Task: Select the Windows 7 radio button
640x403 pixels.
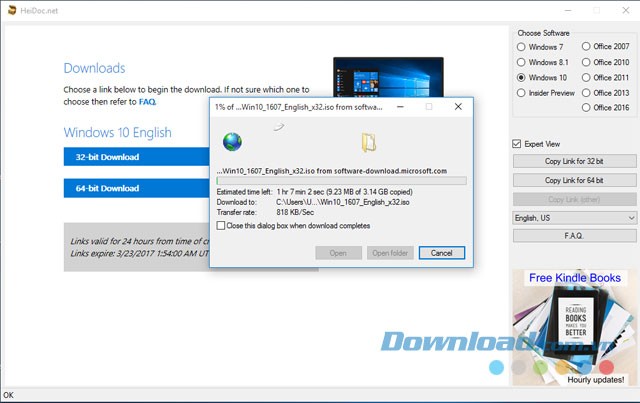Action: [521, 47]
